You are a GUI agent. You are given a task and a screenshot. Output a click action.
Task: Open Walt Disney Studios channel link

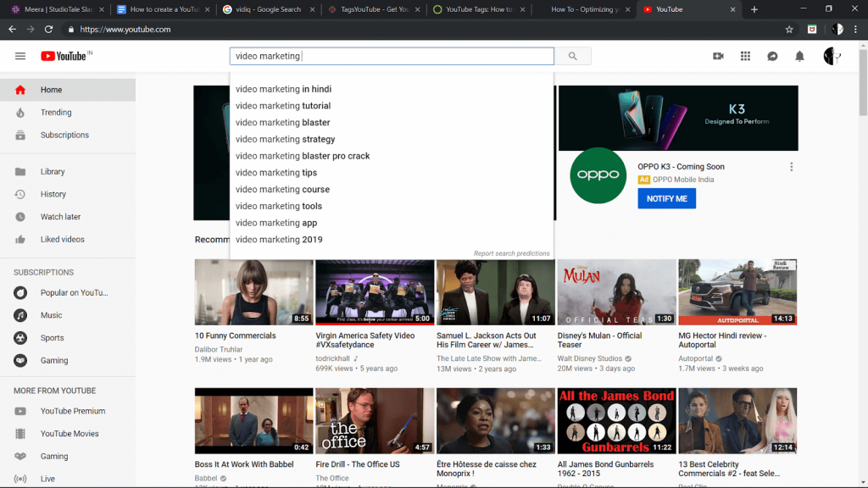590,358
